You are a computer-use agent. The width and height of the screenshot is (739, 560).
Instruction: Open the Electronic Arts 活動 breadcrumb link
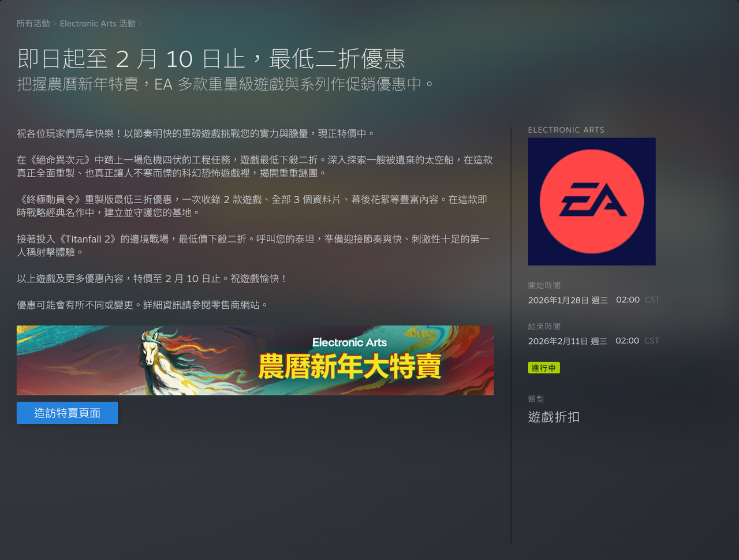click(98, 24)
